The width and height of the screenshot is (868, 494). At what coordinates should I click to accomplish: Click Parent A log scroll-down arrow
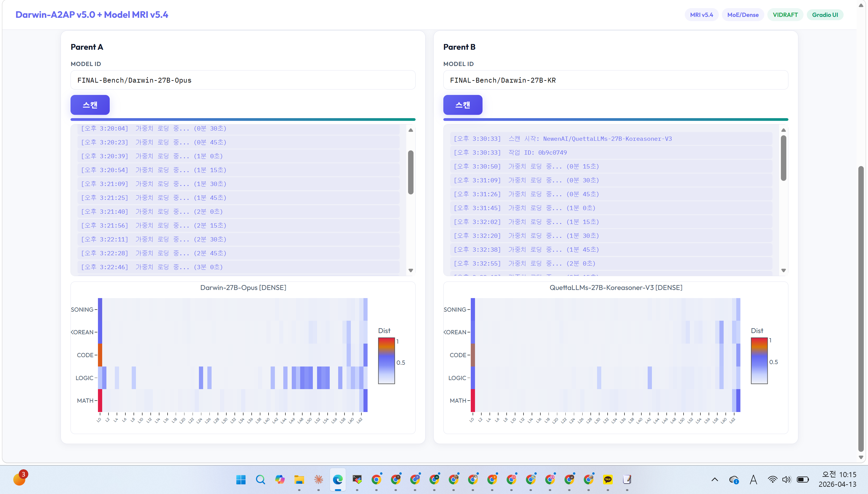411,270
